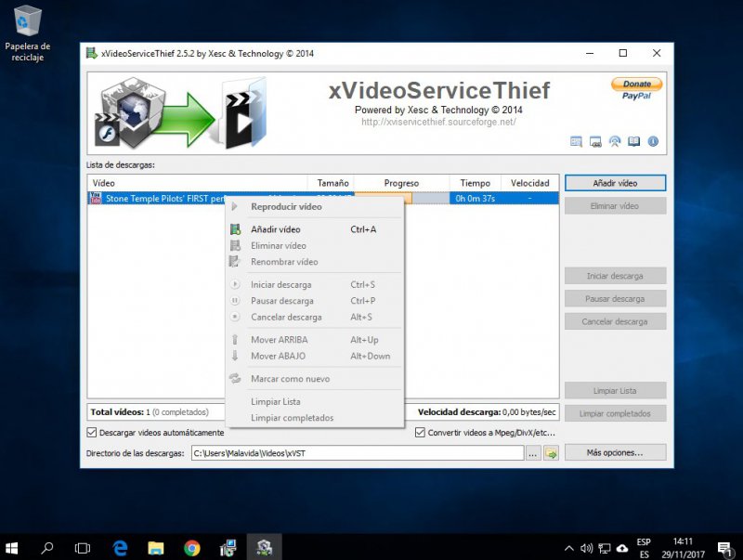Click the browse '...' directory button
The width and height of the screenshot is (743, 560).
[532, 453]
